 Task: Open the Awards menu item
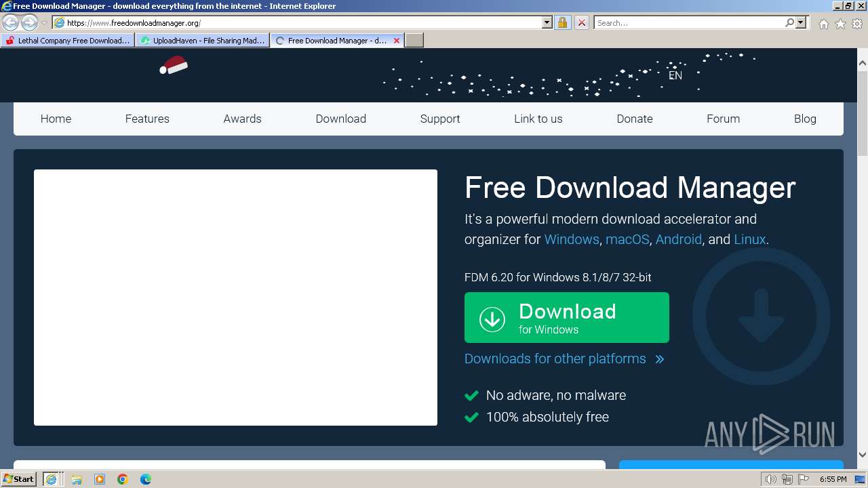[242, 119]
